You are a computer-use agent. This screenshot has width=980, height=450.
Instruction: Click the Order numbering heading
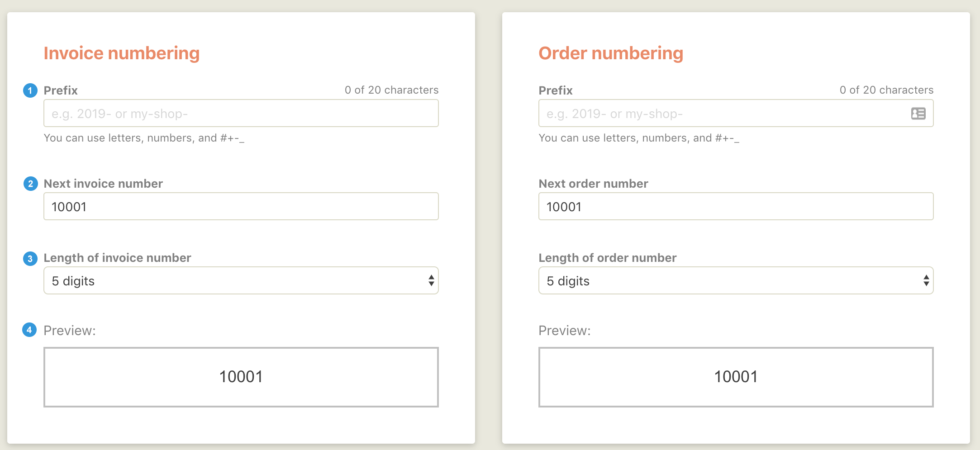[x=611, y=53]
